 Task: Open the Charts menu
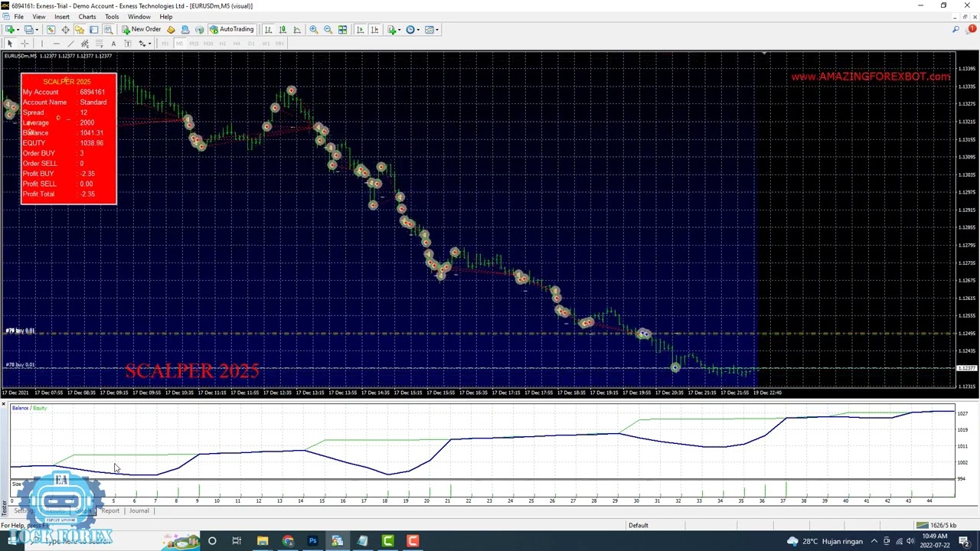click(87, 17)
